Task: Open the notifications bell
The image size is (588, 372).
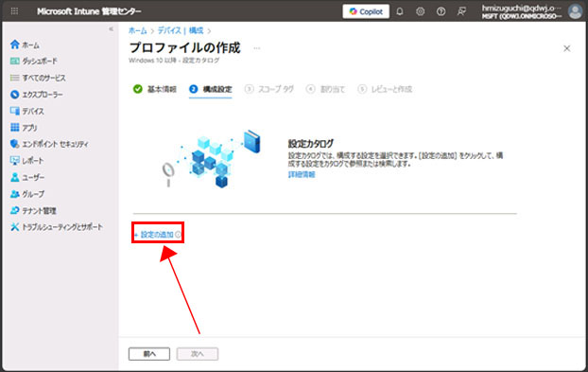Action: click(x=400, y=11)
